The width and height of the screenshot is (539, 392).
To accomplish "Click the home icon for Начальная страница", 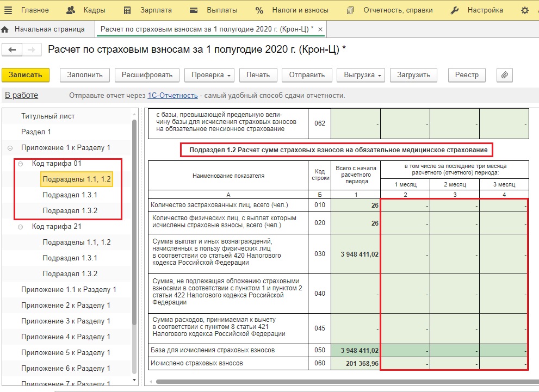I will pyautogui.click(x=5, y=29).
